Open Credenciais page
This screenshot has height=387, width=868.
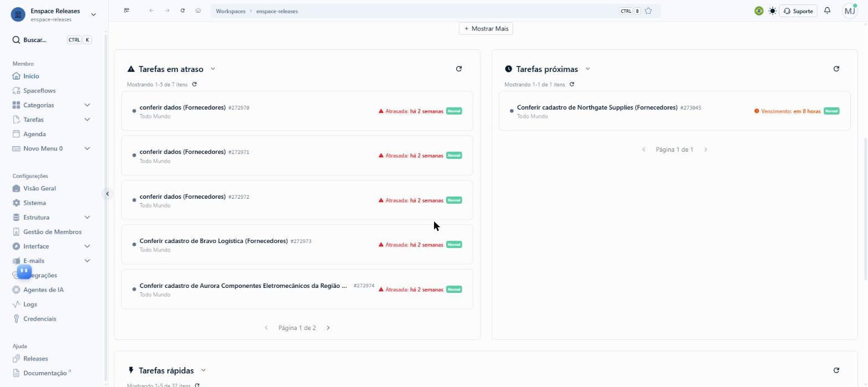click(39, 319)
